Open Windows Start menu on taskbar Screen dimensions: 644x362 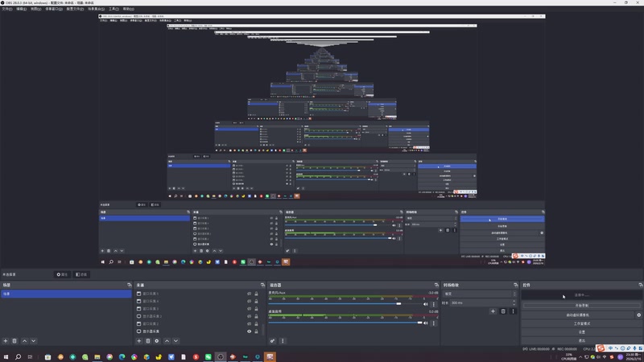[6, 357]
